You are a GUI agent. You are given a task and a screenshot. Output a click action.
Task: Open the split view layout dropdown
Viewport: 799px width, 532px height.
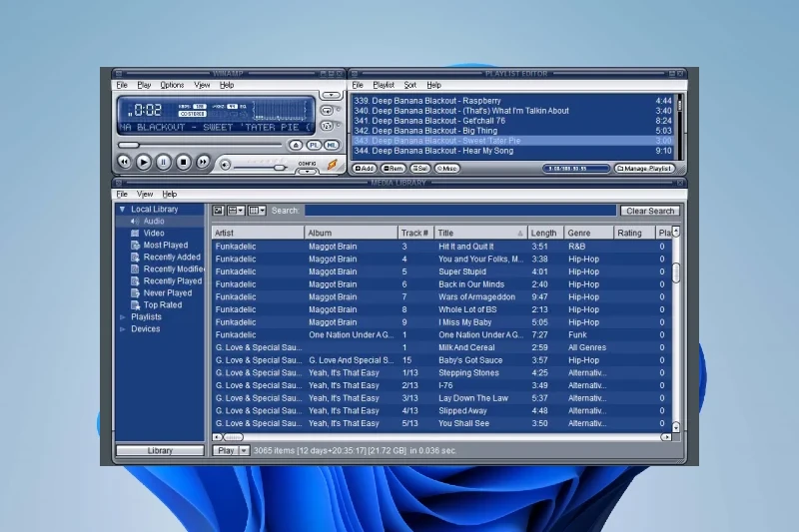[236, 211]
